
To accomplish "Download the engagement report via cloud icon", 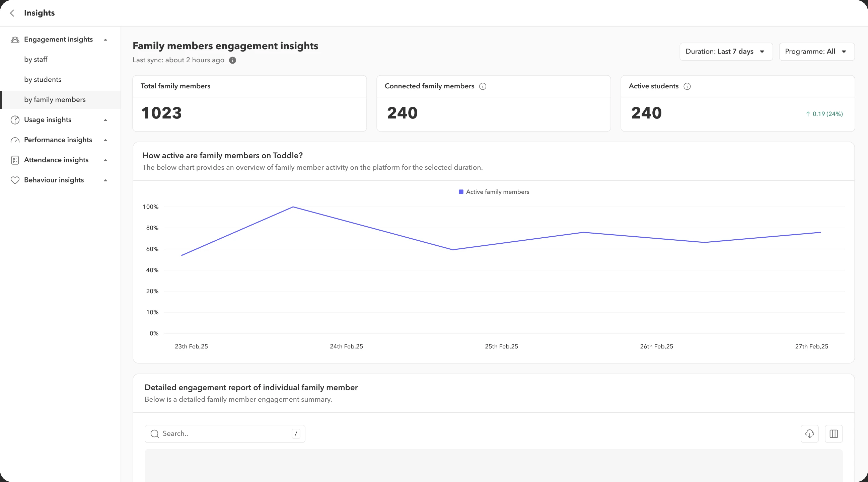I will (x=809, y=434).
